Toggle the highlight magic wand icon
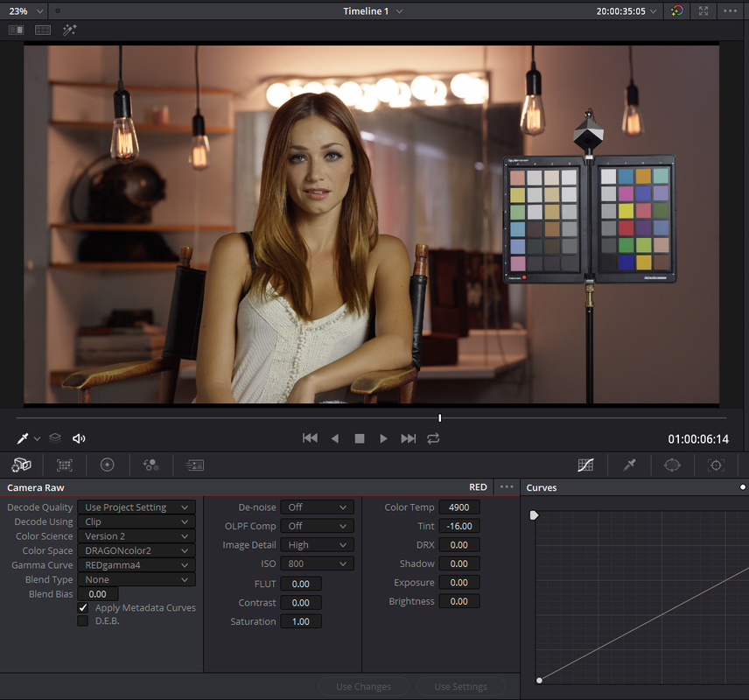This screenshot has width=749, height=700. pyautogui.click(x=70, y=30)
